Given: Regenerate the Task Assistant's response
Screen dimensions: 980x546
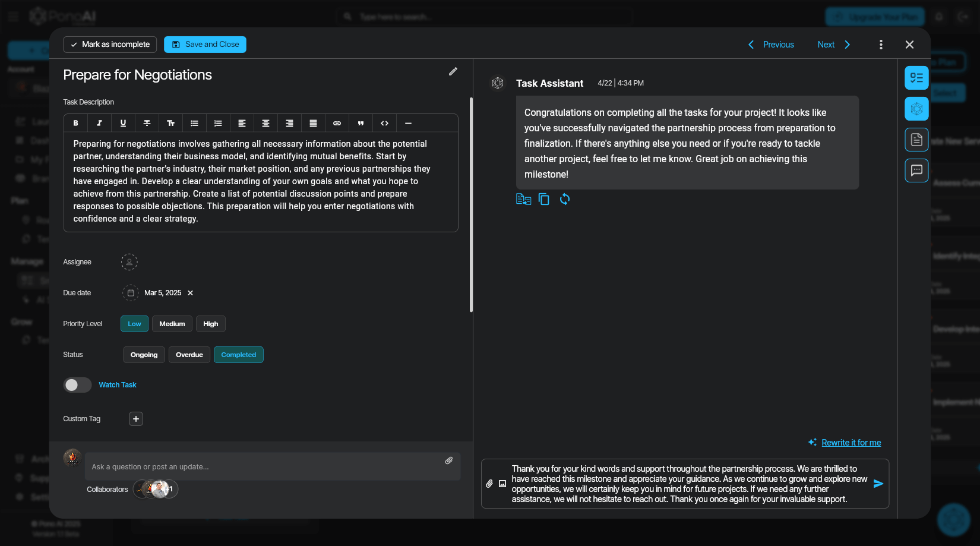Looking at the screenshot, I should (x=564, y=199).
